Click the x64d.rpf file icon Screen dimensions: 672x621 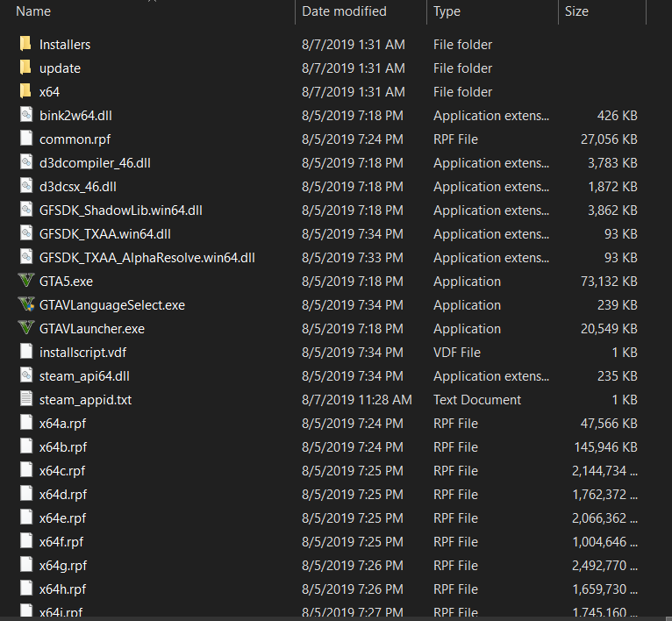[x=26, y=493]
